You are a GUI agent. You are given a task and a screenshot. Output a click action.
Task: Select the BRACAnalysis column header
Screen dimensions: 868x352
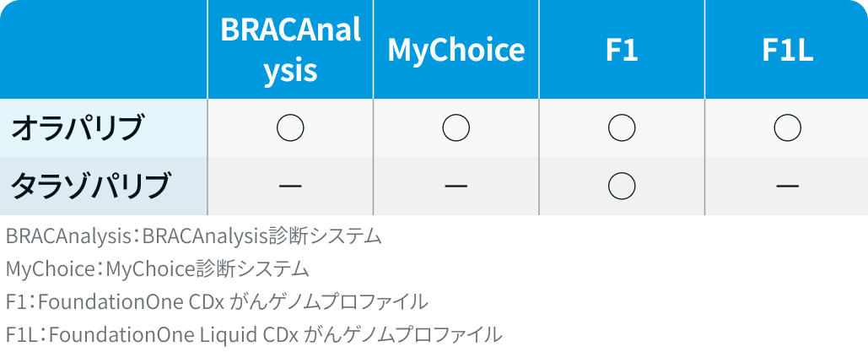coord(290,49)
